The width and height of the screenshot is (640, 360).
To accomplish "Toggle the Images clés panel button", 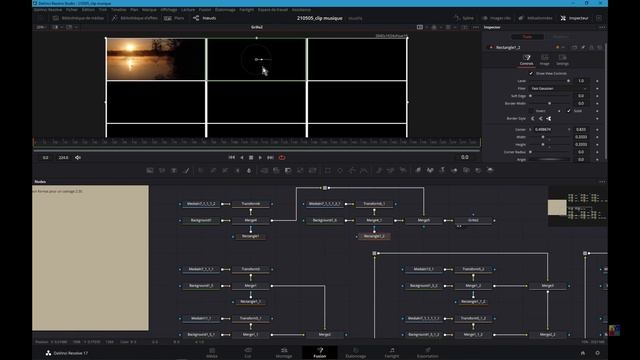I will click(x=496, y=18).
